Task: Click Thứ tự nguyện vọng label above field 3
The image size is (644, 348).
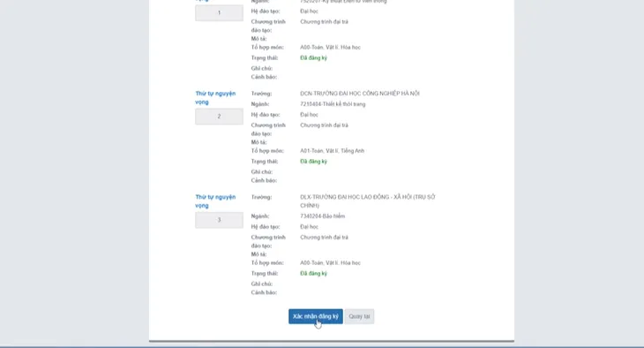Action: click(215, 201)
